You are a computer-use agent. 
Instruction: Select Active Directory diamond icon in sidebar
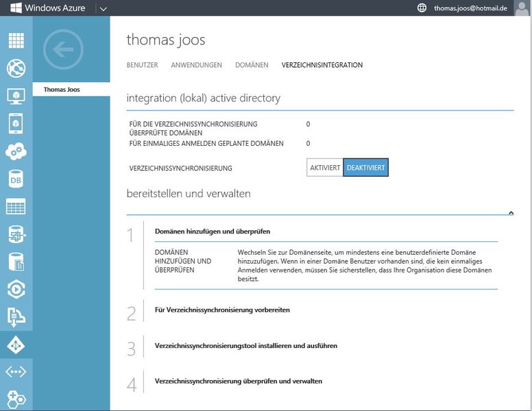click(16, 345)
